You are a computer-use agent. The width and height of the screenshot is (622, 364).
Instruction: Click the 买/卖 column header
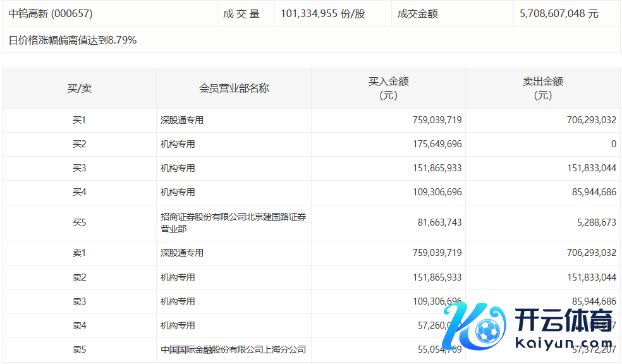79,88
